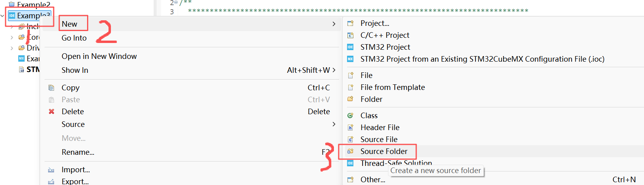Select C/C++ Project in submenu
This screenshot has height=185, width=644.
[x=384, y=35]
